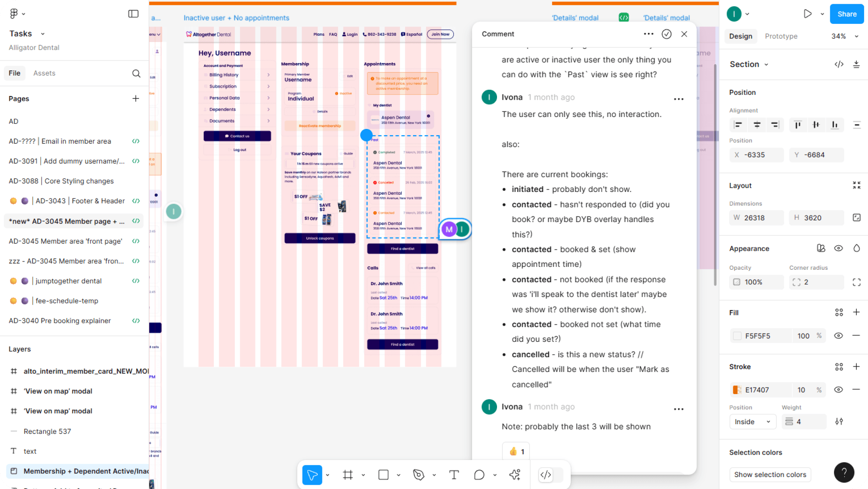Open stroke position Inside dropdown
Viewport: 868px width, 489px height.
(x=752, y=421)
